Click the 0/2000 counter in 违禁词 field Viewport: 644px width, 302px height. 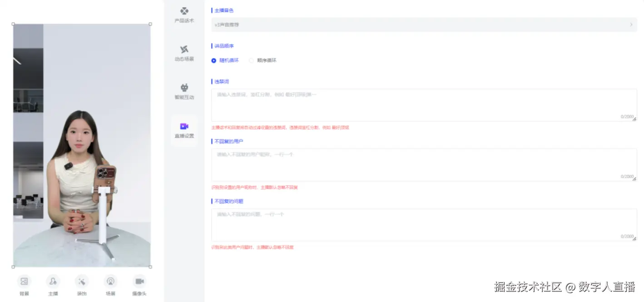point(627,117)
